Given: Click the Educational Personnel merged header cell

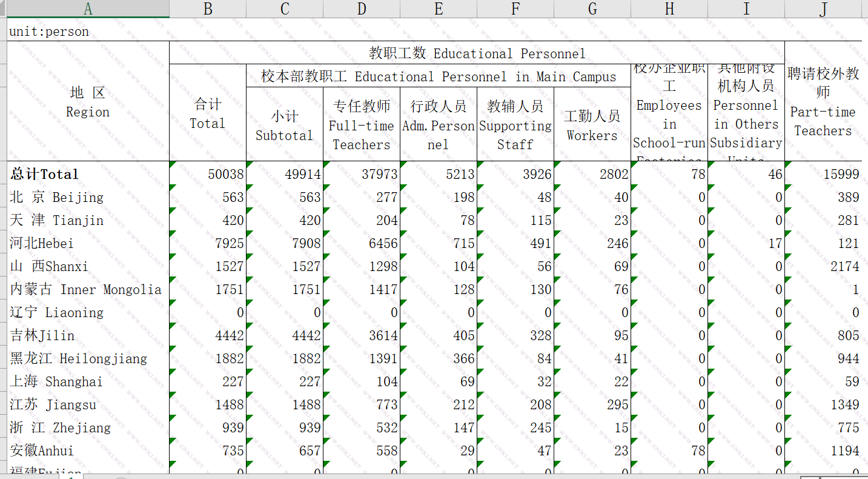Looking at the screenshot, I should 477,53.
